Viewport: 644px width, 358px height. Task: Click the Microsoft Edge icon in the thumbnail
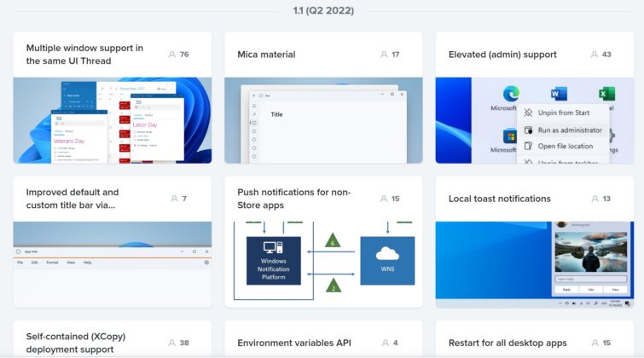512,93
